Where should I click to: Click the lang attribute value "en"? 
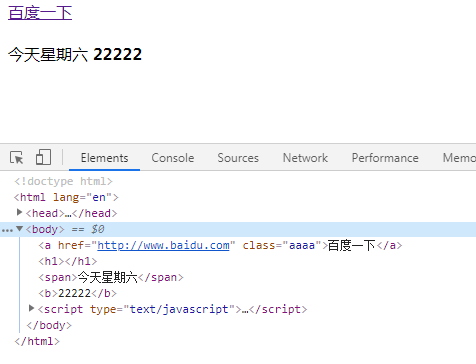(99, 197)
